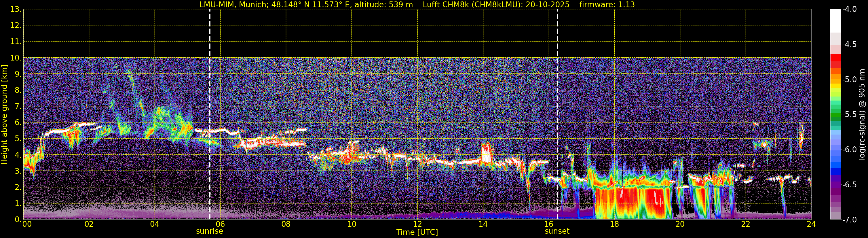Click the '08' time axis tick label
The height and width of the screenshot is (238, 868).
[x=286, y=224]
